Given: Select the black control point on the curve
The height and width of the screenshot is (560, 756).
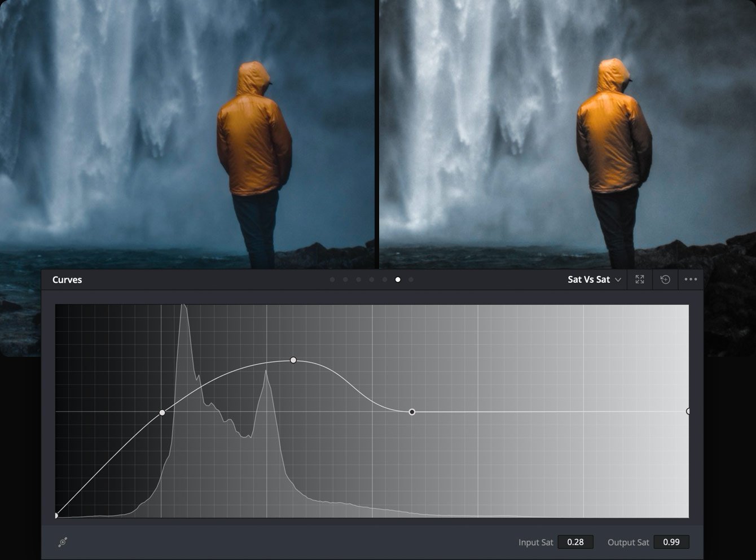Looking at the screenshot, I should point(412,412).
